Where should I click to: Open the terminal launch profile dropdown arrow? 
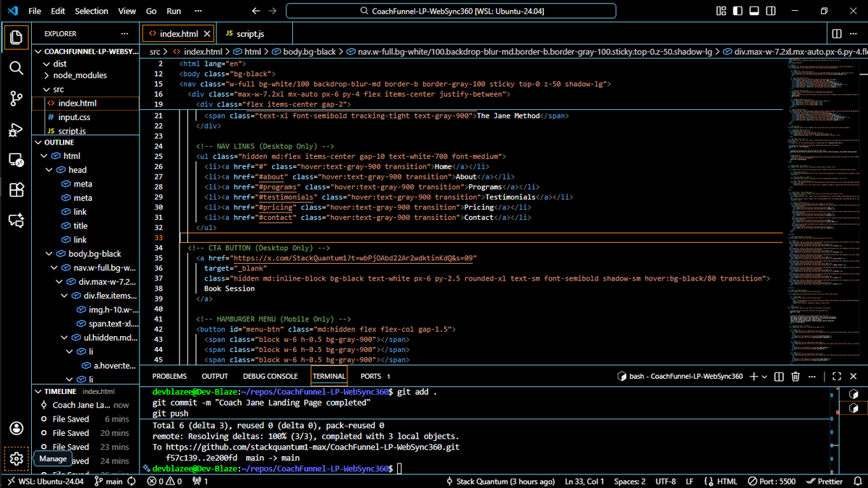pos(765,376)
